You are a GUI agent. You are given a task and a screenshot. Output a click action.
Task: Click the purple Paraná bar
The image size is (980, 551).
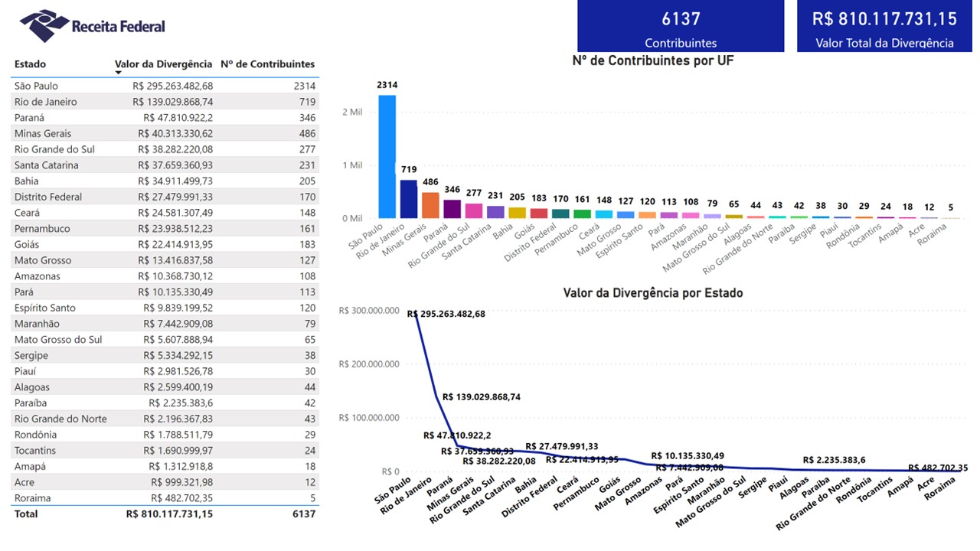point(452,209)
